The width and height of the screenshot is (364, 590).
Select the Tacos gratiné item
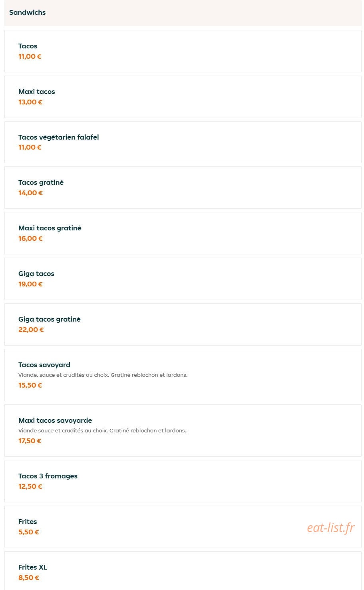pyautogui.click(x=183, y=188)
